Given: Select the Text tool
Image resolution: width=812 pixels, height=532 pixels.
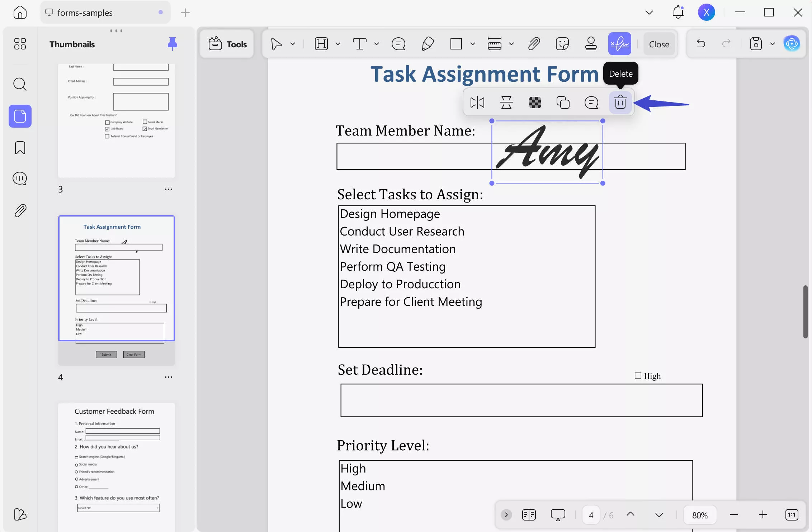Looking at the screenshot, I should click(x=360, y=43).
